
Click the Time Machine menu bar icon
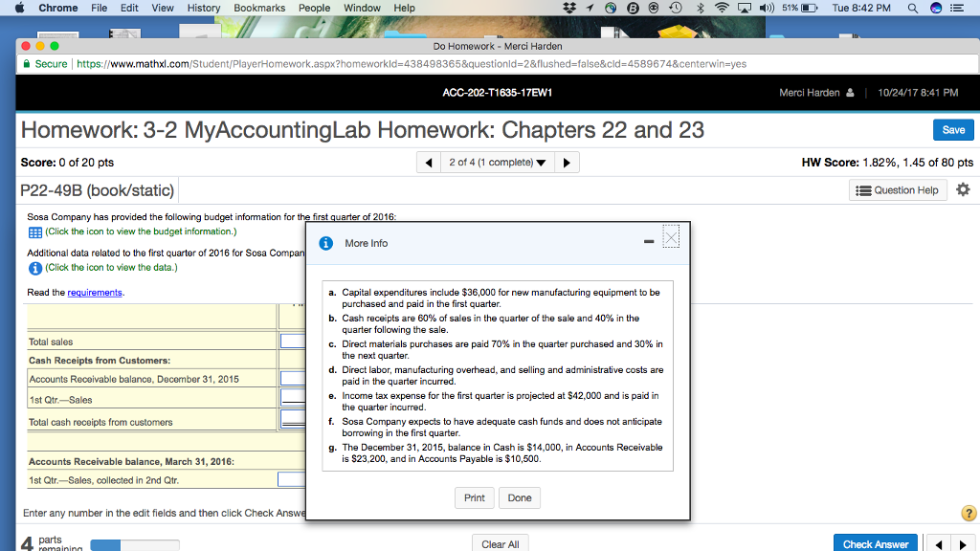(676, 8)
